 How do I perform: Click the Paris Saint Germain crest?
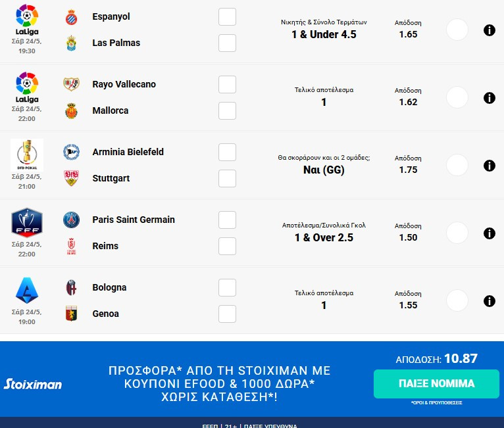(x=70, y=220)
